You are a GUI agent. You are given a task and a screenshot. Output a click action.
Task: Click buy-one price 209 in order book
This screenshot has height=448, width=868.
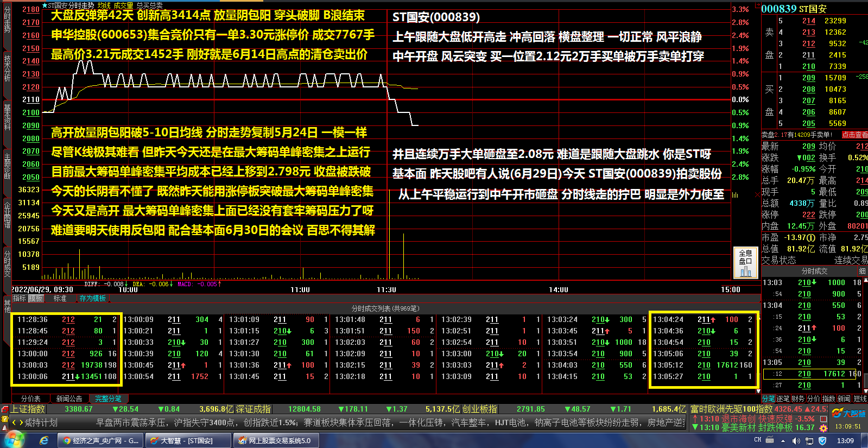pyautogui.click(x=808, y=78)
